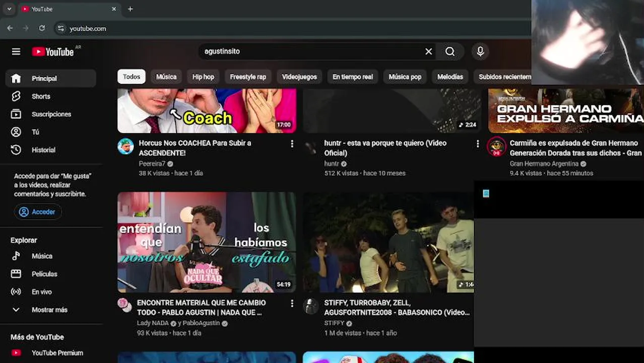The height and width of the screenshot is (363, 644).
Task: Open the Lady NADA channel name
Action: (153, 323)
